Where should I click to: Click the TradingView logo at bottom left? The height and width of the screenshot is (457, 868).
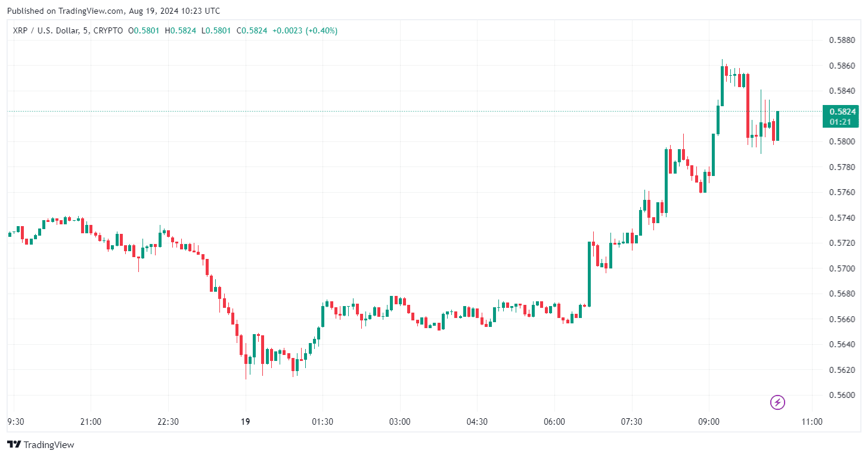coord(41,444)
